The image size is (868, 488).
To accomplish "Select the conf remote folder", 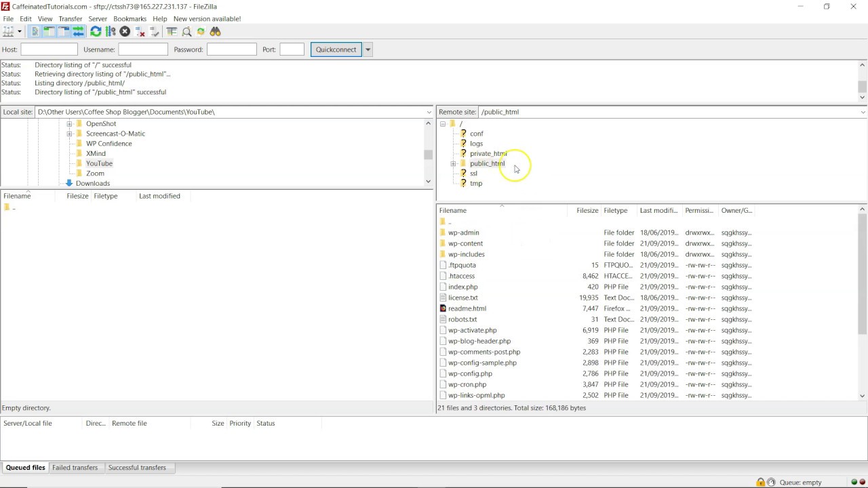I will click(x=477, y=134).
